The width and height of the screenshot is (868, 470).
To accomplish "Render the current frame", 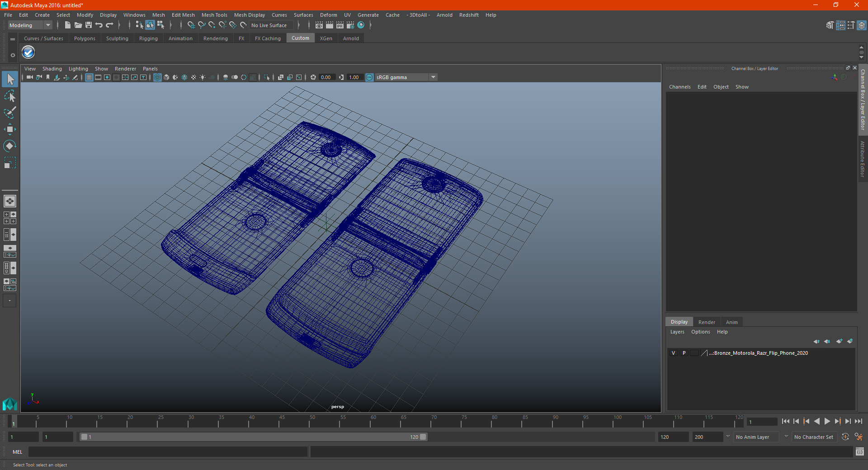I will 330,25.
